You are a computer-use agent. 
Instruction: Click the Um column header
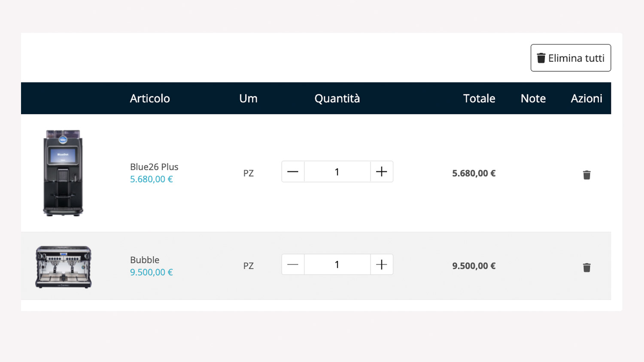(x=248, y=99)
